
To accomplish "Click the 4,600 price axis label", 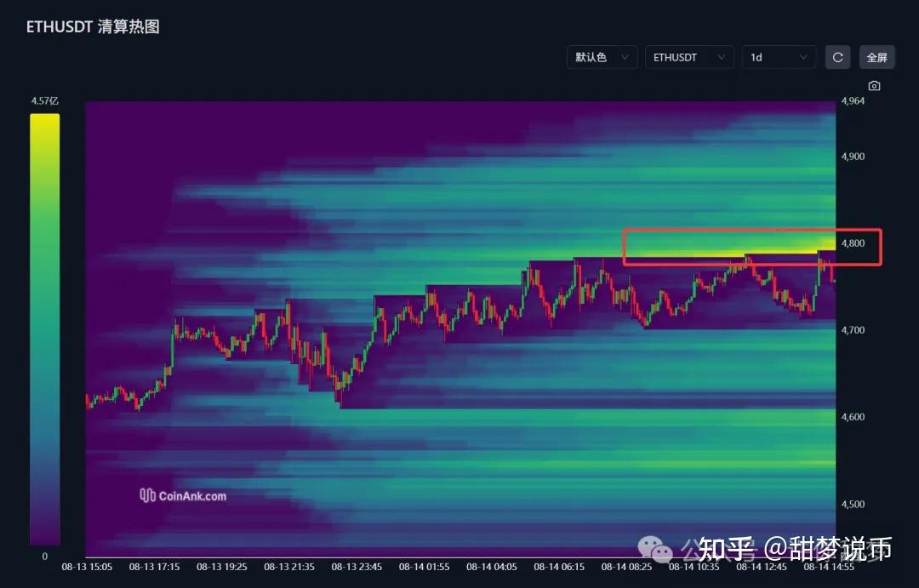I will pyautogui.click(x=853, y=417).
